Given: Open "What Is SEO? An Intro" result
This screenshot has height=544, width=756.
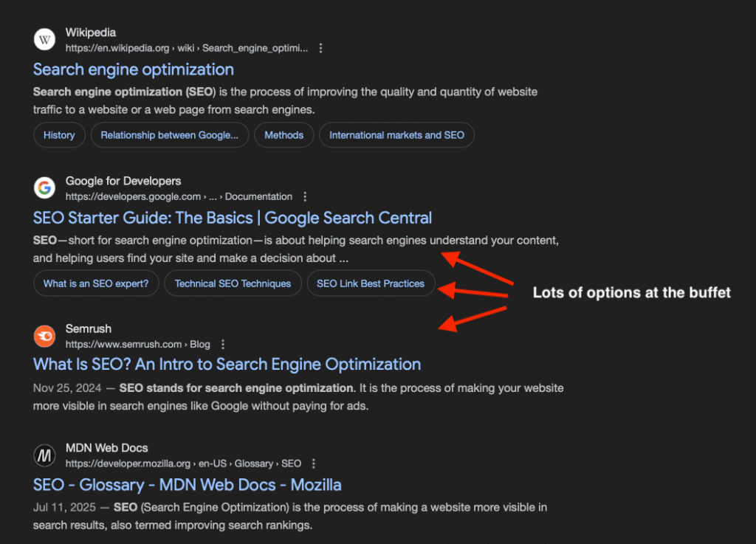Looking at the screenshot, I should click(x=227, y=365).
